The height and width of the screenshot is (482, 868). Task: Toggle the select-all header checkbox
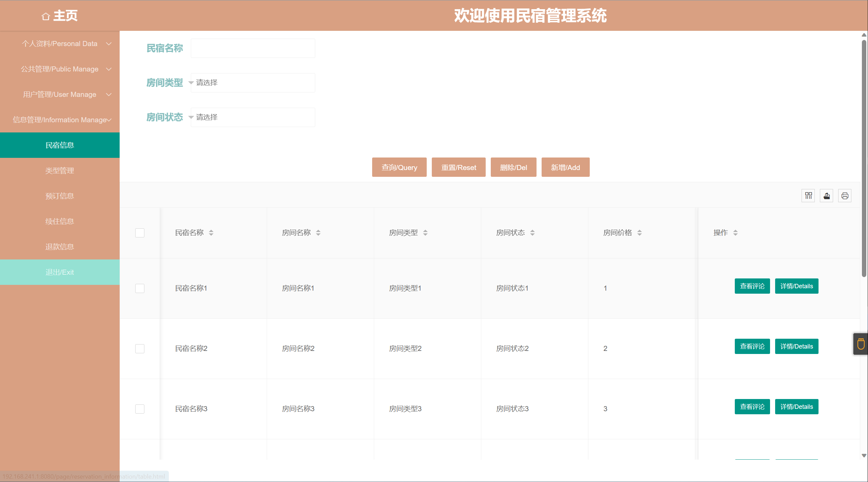coord(140,233)
